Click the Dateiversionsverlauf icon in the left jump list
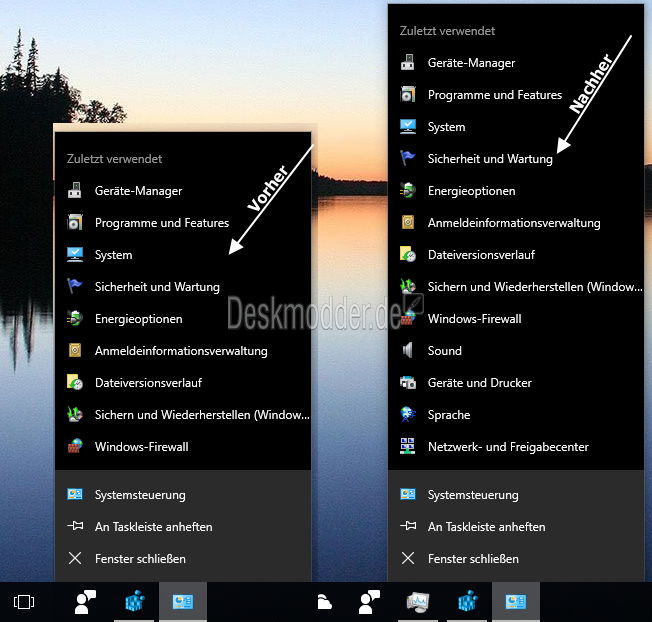652x622 pixels. (x=75, y=383)
